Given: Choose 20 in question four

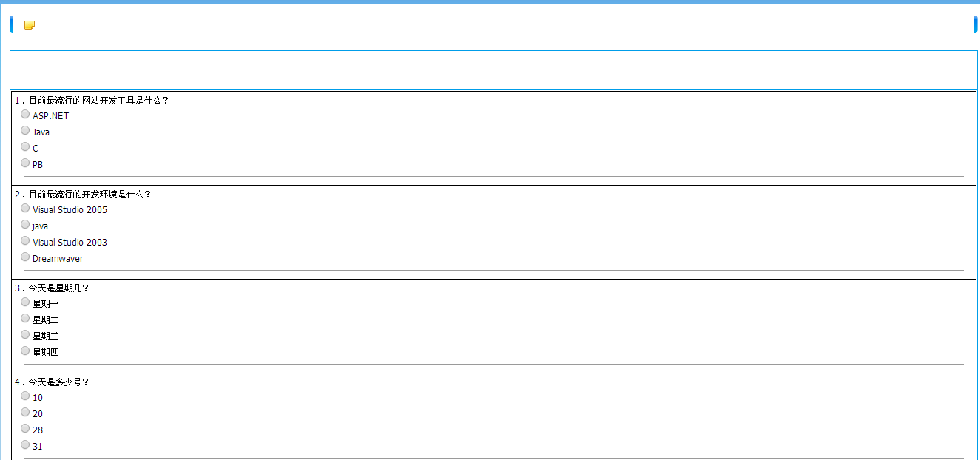Looking at the screenshot, I should (x=25, y=412).
